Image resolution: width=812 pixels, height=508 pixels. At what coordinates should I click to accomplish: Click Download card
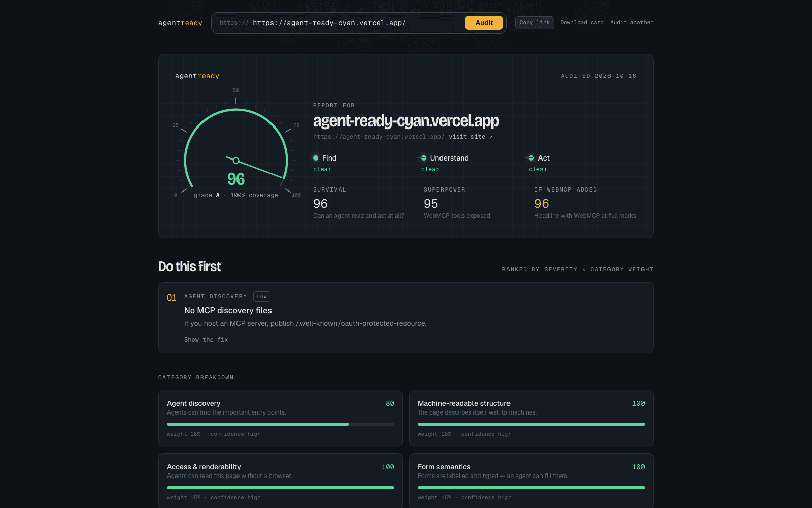point(582,23)
